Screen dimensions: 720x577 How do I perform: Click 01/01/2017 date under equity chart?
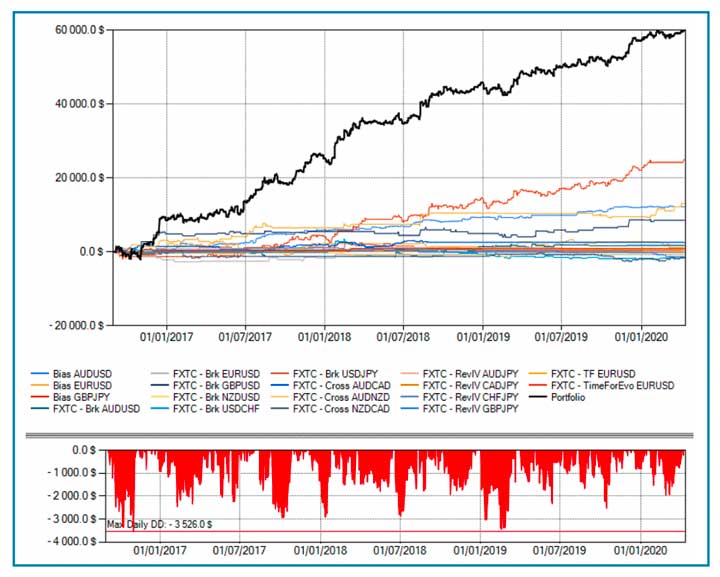click(167, 337)
